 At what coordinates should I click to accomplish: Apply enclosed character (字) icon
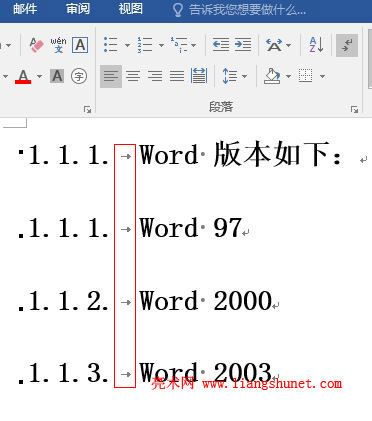click(x=79, y=76)
